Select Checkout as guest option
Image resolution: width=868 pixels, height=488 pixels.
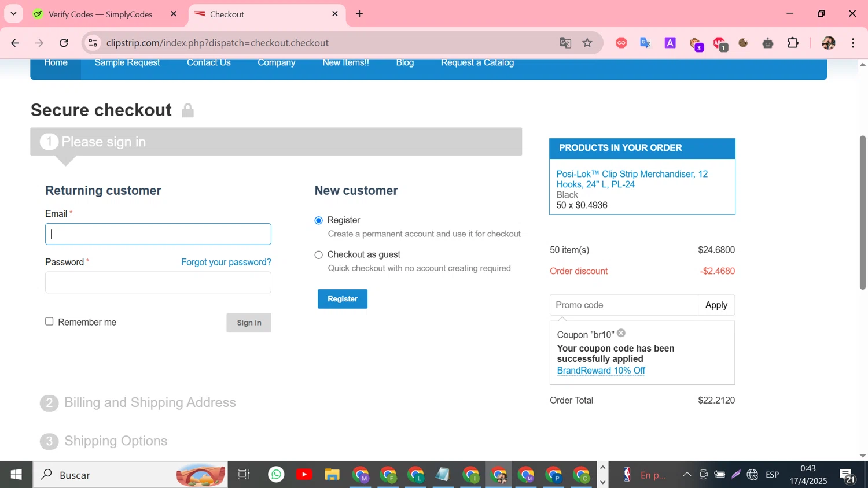point(318,255)
